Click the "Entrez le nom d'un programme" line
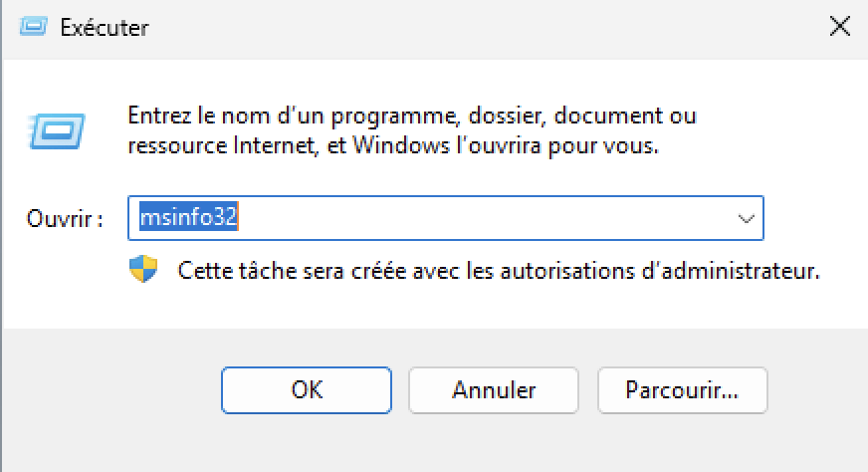Image resolution: width=868 pixels, height=472 pixels. pyautogui.click(x=412, y=116)
